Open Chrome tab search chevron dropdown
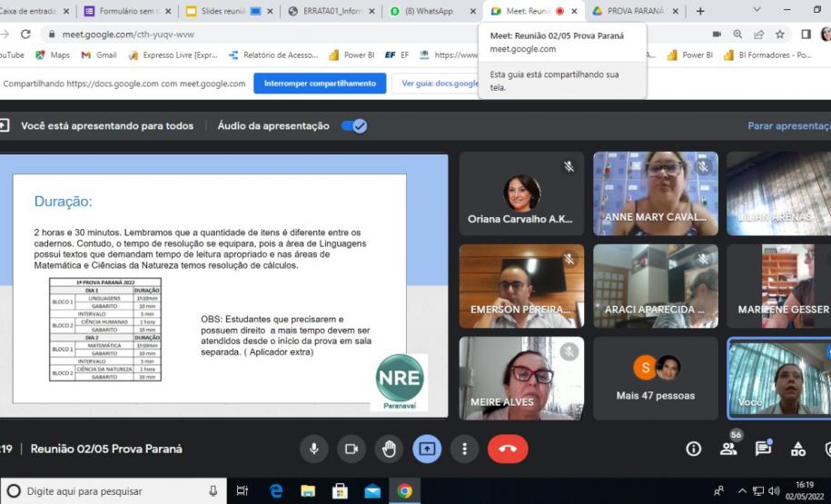The width and height of the screenshot is (831, 504). click(757, 10)
